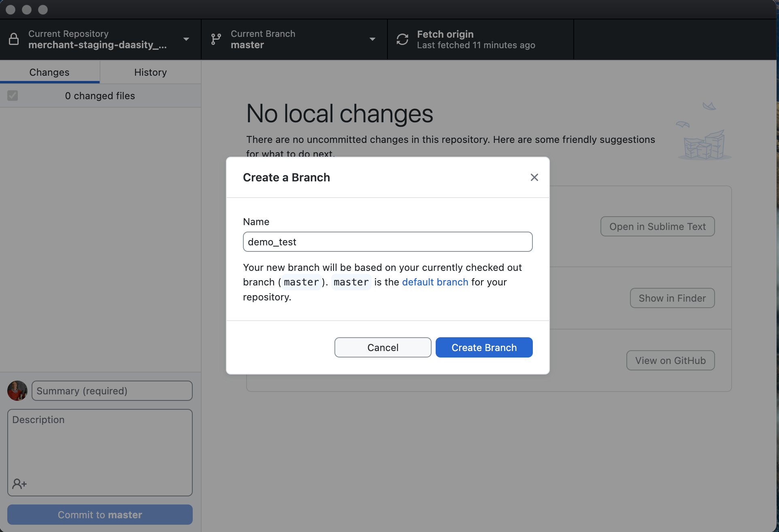Close the Create a Branch dialog
The width and height of the screenshot is (779, 532).
[x=534, y=177]
